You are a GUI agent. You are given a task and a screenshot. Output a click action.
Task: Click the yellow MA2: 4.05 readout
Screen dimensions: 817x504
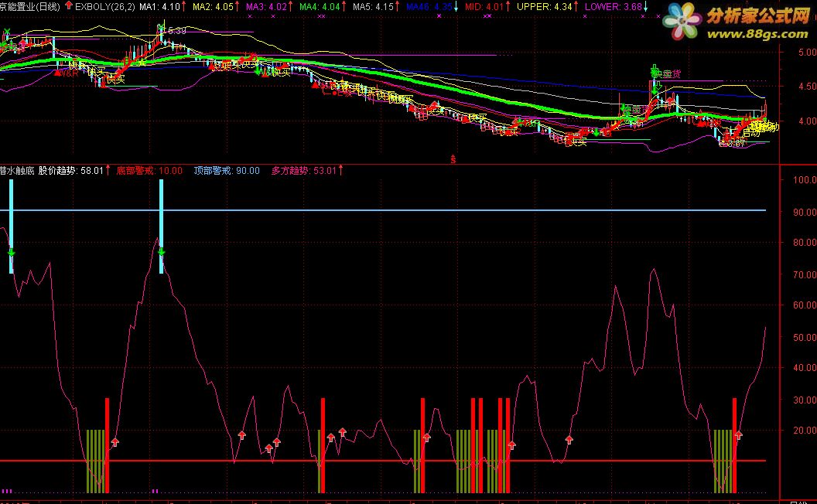click(x=213, y=7)
